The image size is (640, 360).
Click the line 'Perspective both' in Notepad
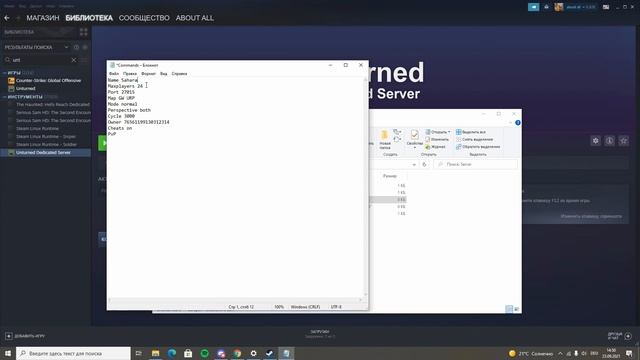129,110
